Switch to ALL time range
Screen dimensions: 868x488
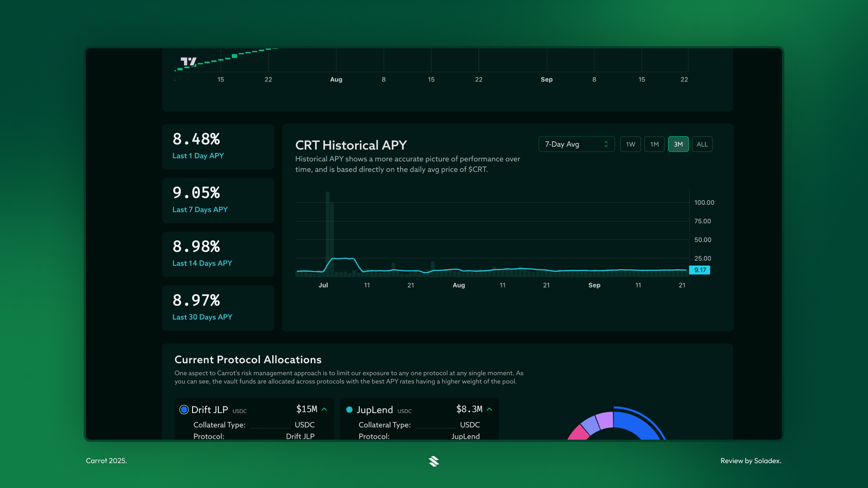click(x=702, y=144)
